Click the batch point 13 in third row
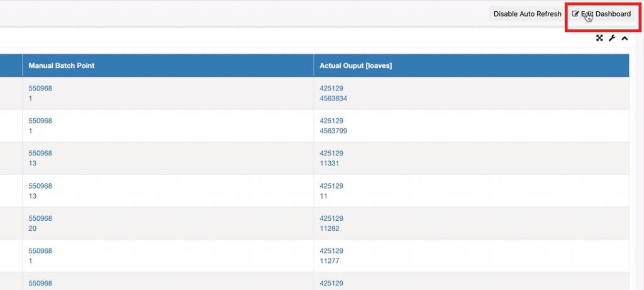644x290 pixels. (x=33, y=164)
